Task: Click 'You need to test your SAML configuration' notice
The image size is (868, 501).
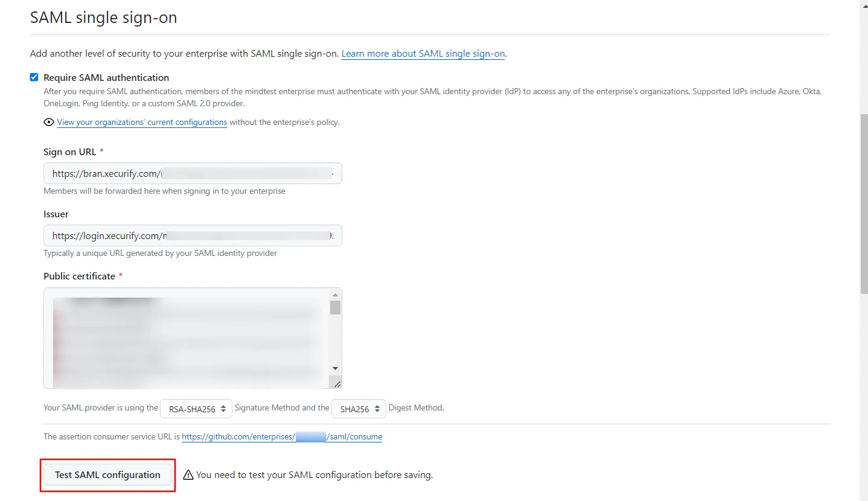Action: pos(314,475)
